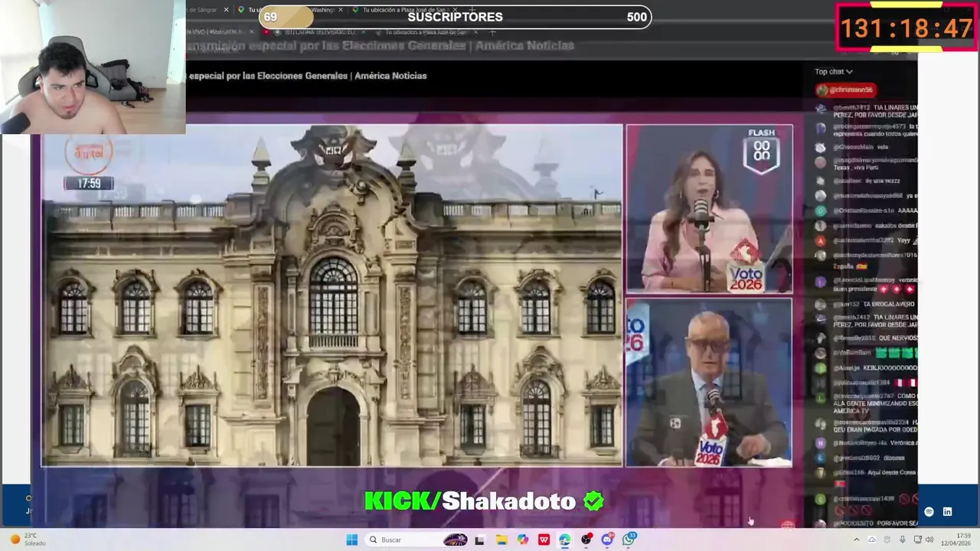Click the 'España' chat message with flag

[866, 260]
